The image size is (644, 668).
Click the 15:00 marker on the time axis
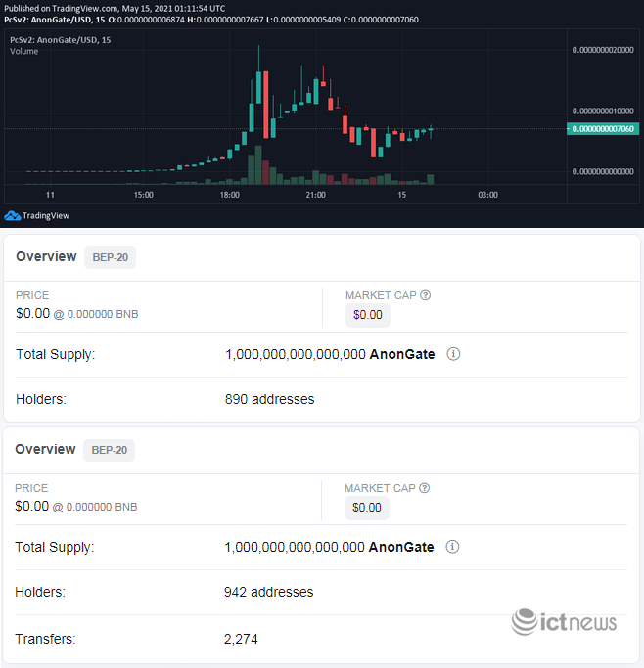click(144, 195)
